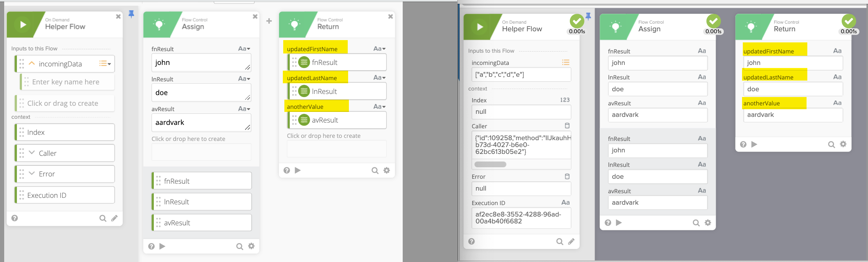Click the play icon on the editor Return card

[x=298, y=170]
